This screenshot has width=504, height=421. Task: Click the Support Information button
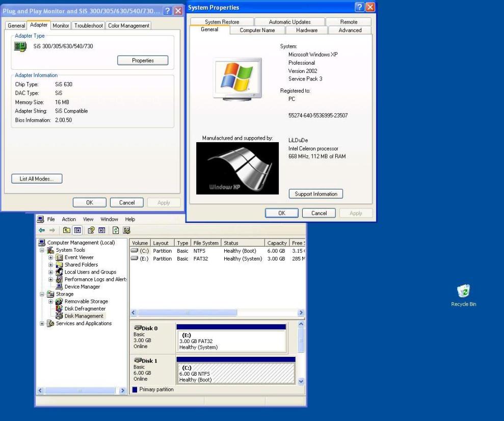coord(316,194)
